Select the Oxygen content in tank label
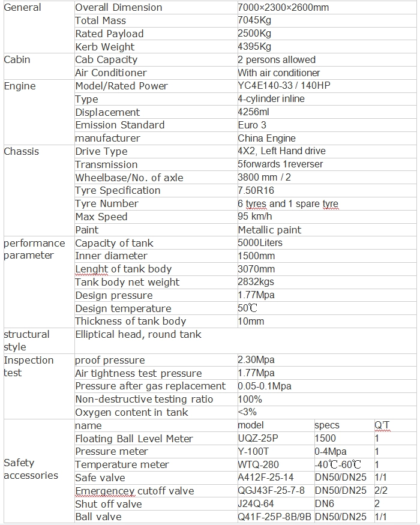This screenshot has width=420, height=525. pyautogui.click(x=131, y=413)
